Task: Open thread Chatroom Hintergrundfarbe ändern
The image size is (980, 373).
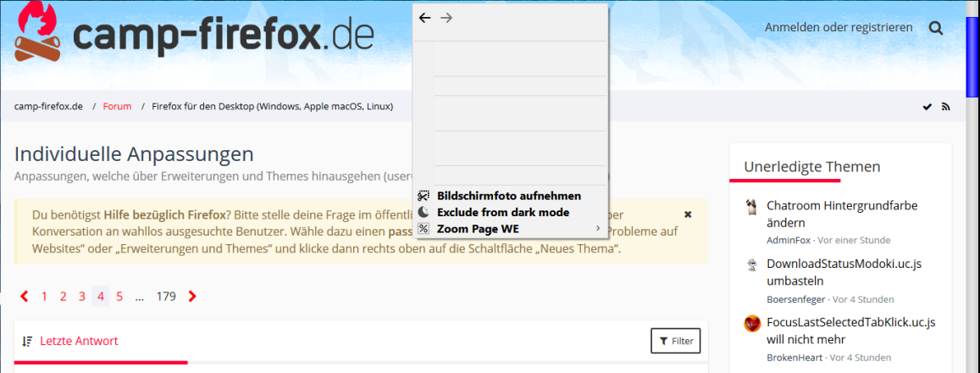Action: (842, 214)
